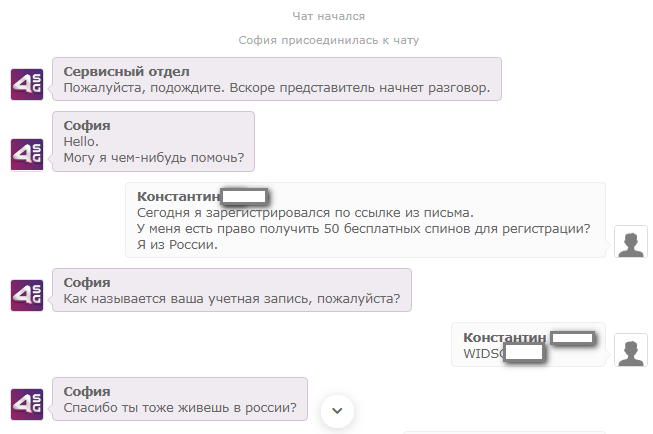Image resolution: width=653 pixels, height=434 pixels.
Task: Click the 'Чат начался' status text
Action: click(x=329, y=16)
